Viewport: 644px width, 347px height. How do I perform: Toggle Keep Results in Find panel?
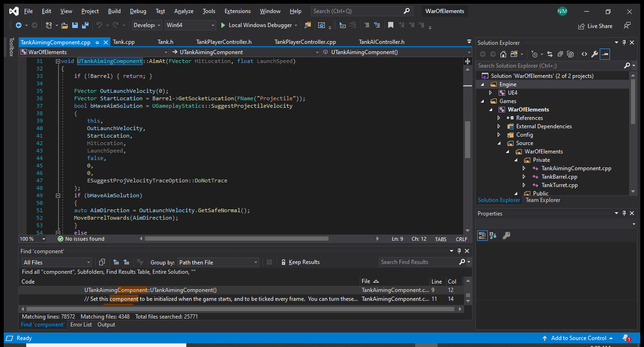click(x=300, y=262)
